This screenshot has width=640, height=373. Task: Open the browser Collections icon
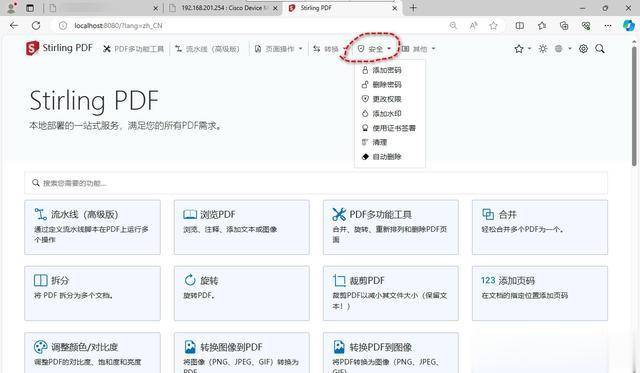[564, 26]
